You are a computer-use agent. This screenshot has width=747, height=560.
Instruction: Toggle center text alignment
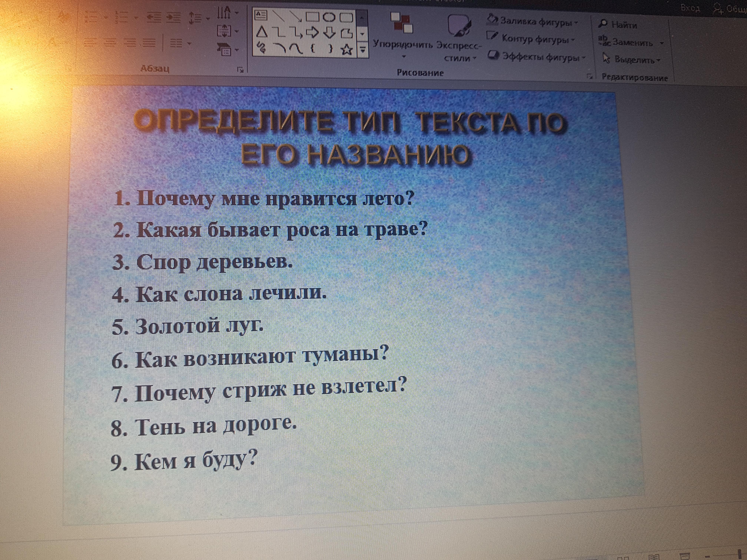pyautogui.click(x=110, y=43)
